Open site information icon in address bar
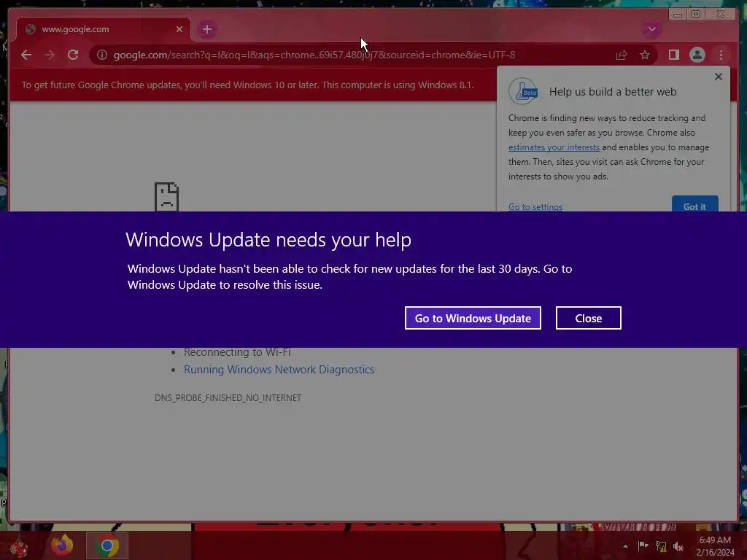 click(102, 55)
